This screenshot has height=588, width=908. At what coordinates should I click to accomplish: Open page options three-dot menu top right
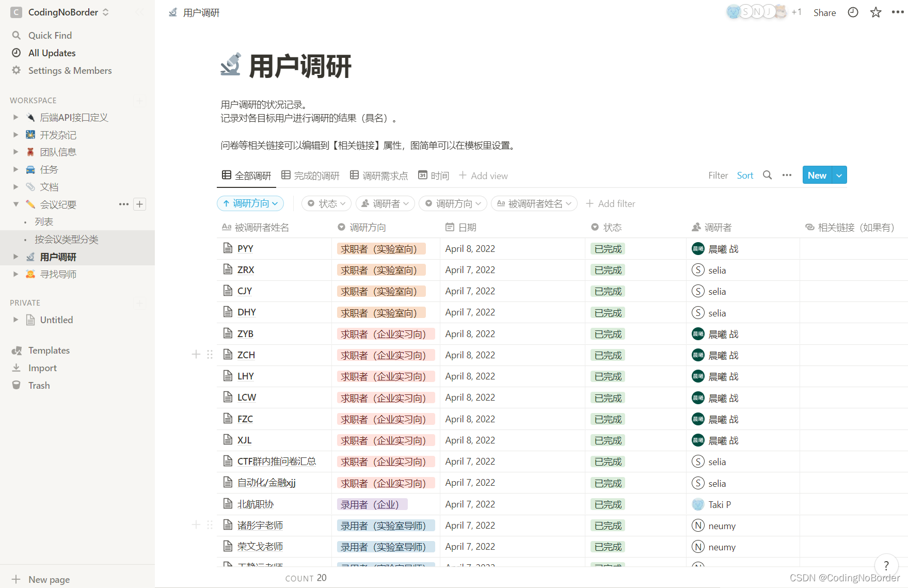[x=898, y=12]
